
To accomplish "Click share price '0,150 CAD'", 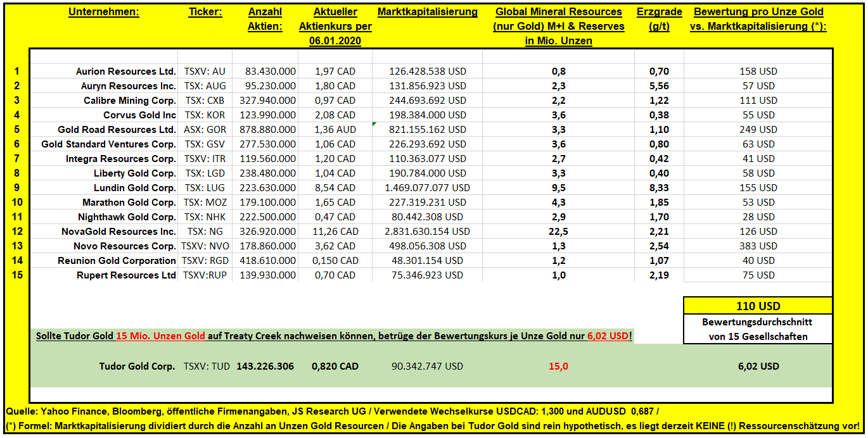I will click(x=335, y=261).
